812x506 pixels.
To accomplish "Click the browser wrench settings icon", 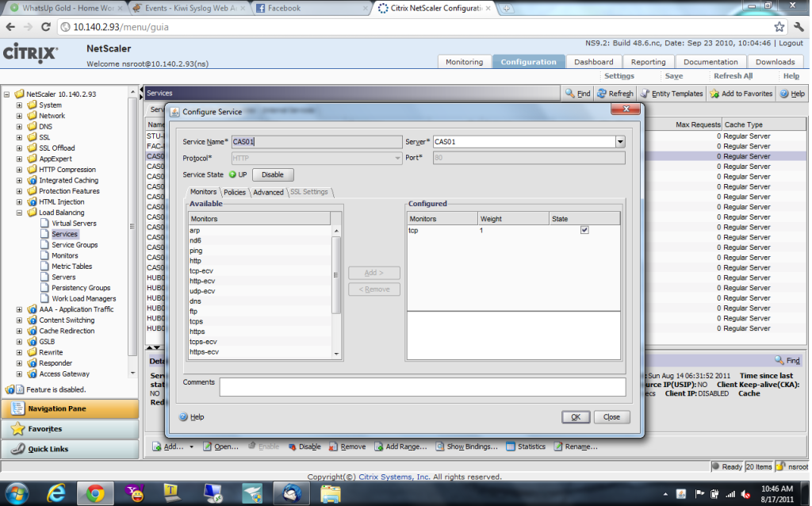I will pyautogui.click(x=799, y=27).
